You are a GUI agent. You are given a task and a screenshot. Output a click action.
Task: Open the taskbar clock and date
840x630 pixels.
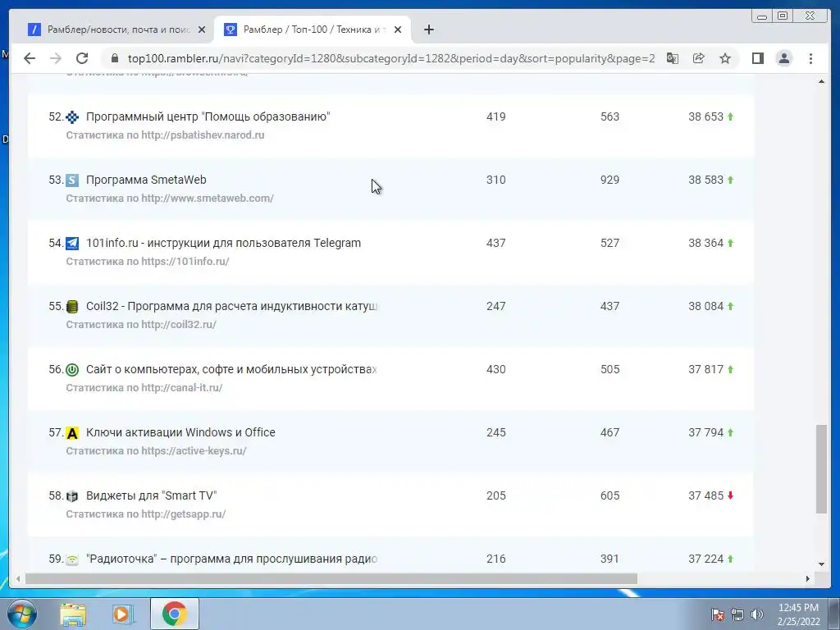pos(798,614)
